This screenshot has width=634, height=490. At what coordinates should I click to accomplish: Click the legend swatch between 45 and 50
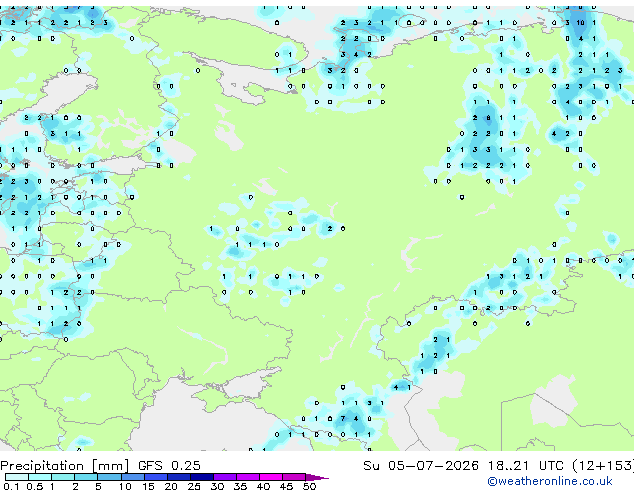coord(294,477)
